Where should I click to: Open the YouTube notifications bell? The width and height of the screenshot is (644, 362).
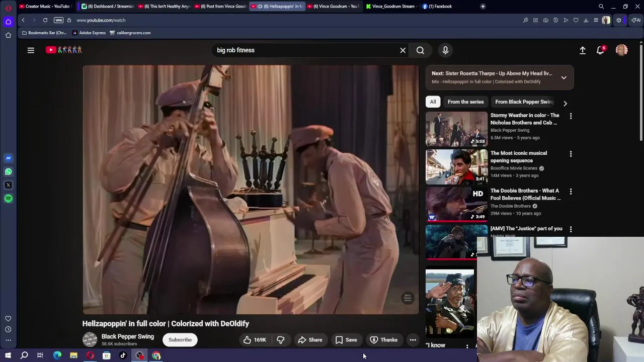click(x=600, y=50)
